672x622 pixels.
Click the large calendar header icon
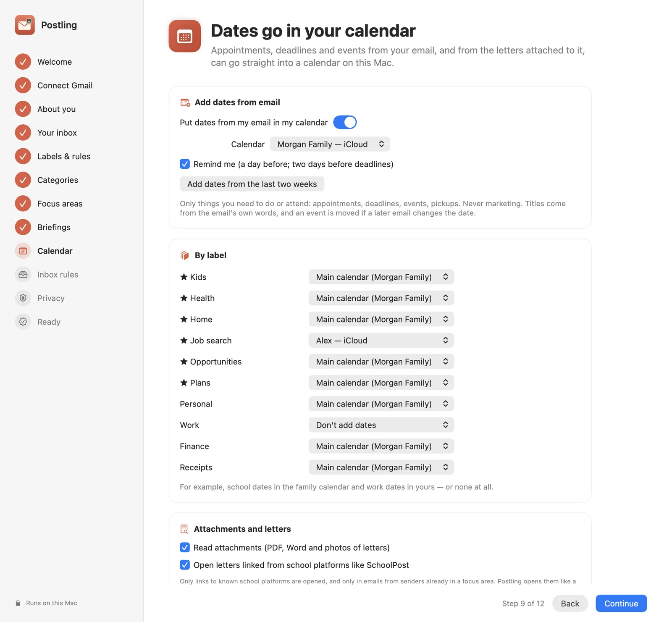point(185,36)
